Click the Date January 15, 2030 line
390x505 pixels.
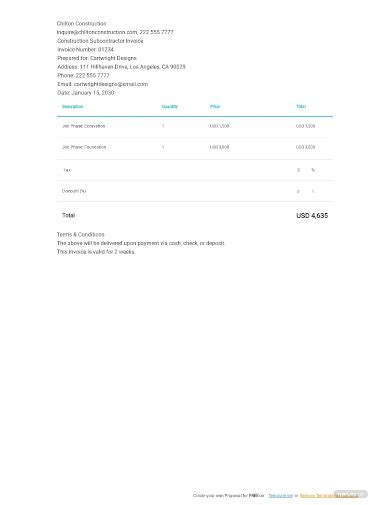pyautogui.click(x=86, y=93)
